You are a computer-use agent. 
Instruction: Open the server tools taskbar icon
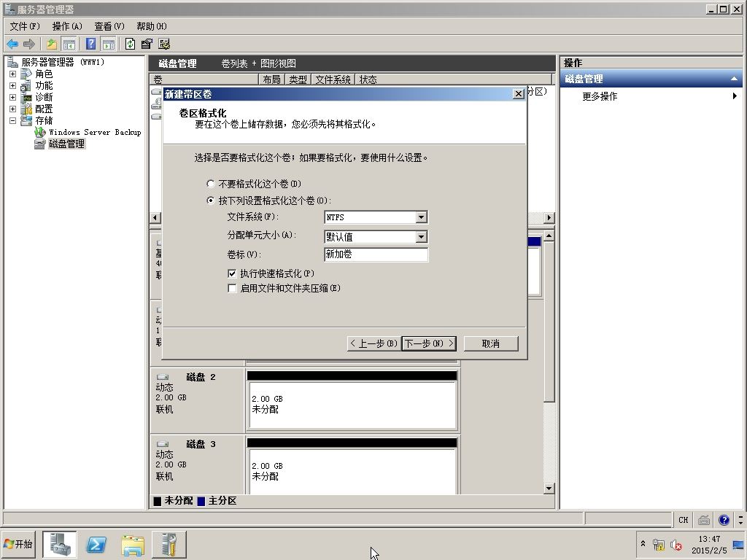coord(169,545)
